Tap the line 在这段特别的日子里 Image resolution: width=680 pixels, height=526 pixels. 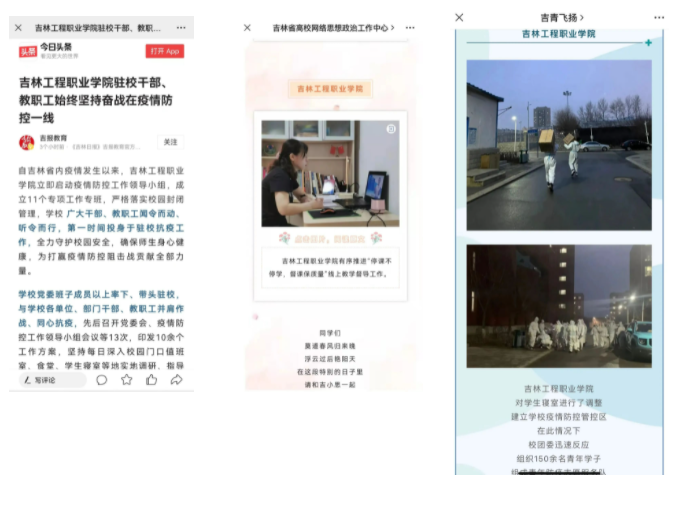(330, 372)
